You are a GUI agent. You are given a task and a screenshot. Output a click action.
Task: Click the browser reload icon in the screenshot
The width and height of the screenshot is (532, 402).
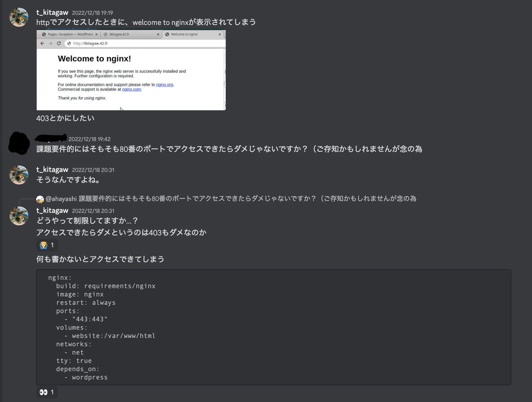pyautogui.click(x=59, y=43)
